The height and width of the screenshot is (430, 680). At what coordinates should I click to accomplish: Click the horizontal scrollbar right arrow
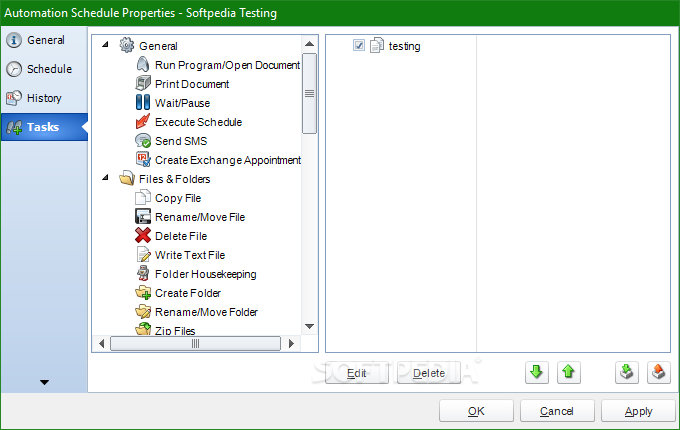click(291, 344)
